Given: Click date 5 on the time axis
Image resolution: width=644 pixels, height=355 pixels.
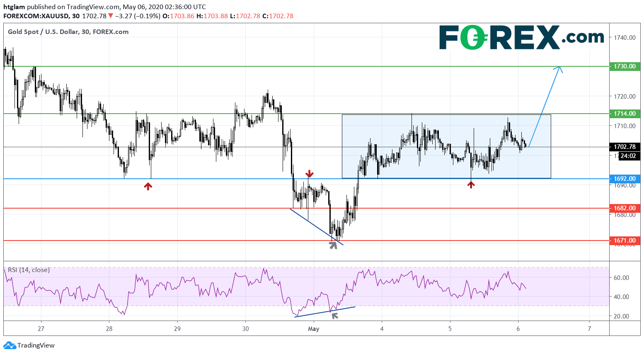Looking at the screenshot, I should click(x=450, y=329).
